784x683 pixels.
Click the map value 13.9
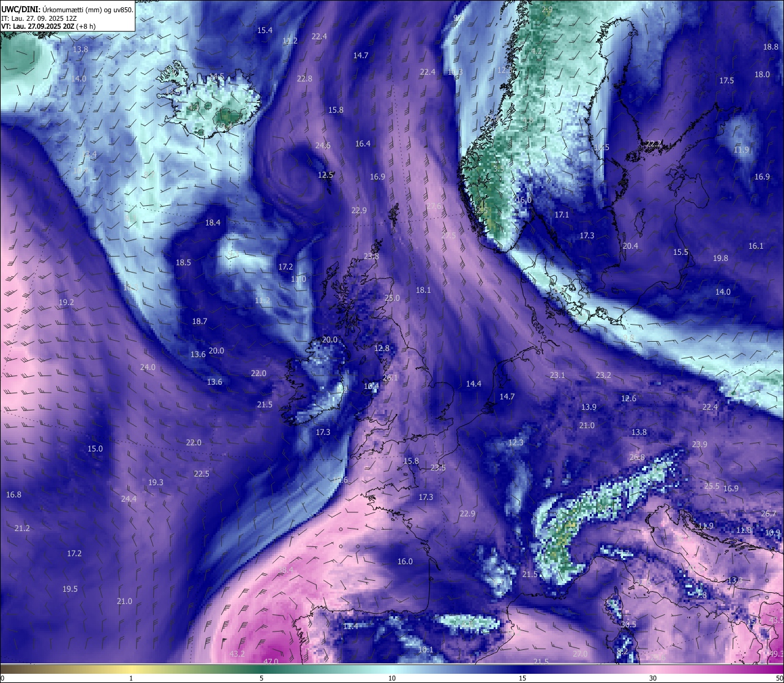tap(589, 407)
